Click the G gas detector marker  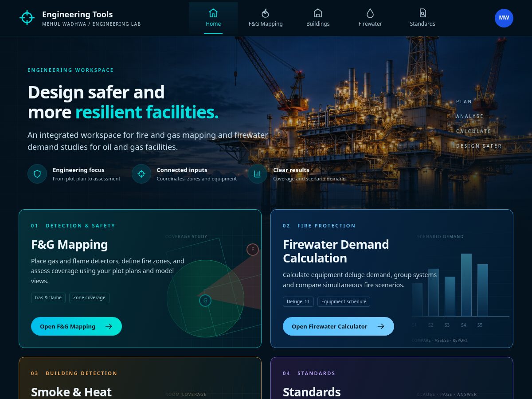(x=205, y=301)
